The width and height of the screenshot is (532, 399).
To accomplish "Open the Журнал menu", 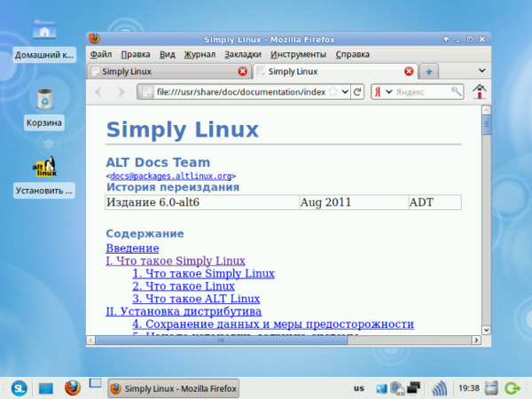I will [x=199, y=54].
